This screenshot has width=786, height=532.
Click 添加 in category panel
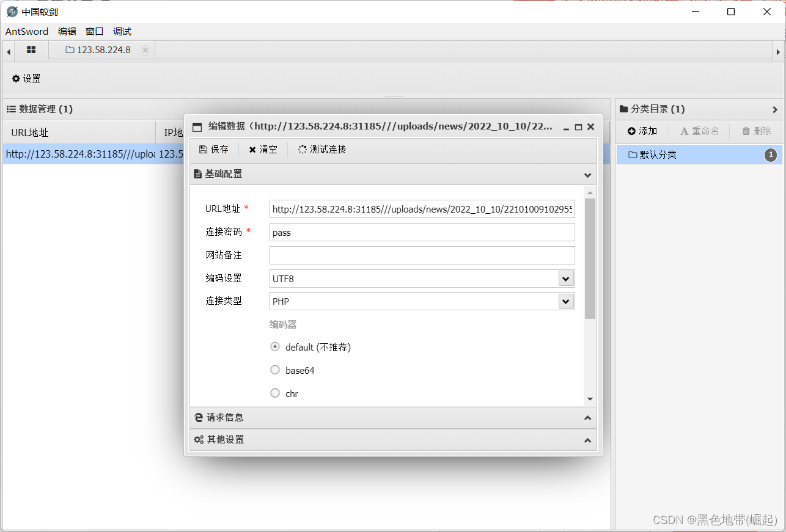(x=642, y=131)
